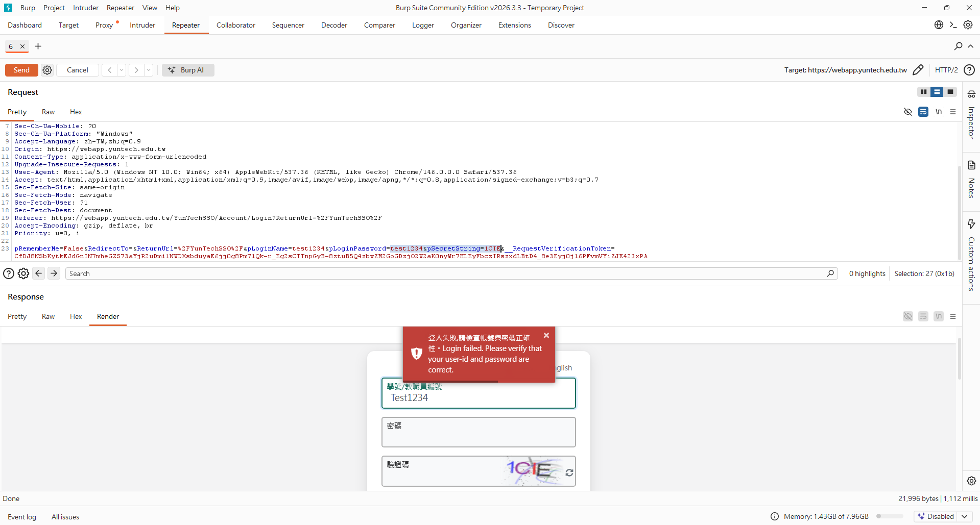The height and width of the screenshot is (525, 980).
Task: Toggle response non-printable characters icon
Action: point(907,316)
